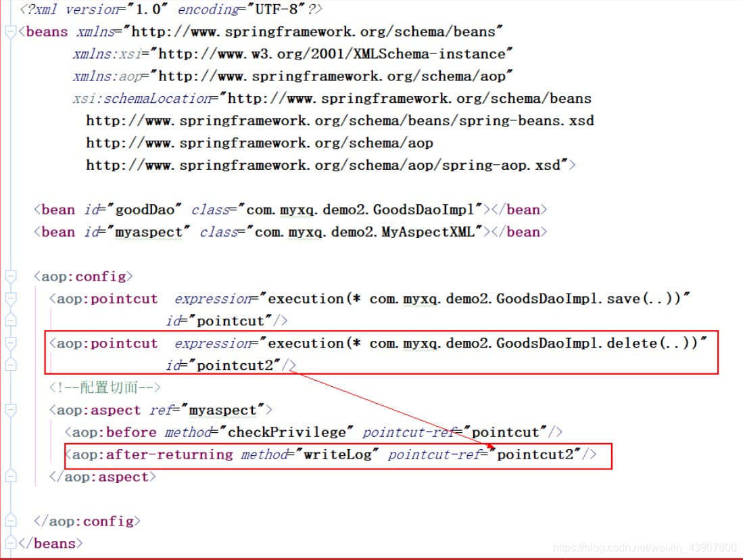This screenshot has width=743, height=560.
Task: Click the "goodDao" bean id value
Action: (145, 210)
